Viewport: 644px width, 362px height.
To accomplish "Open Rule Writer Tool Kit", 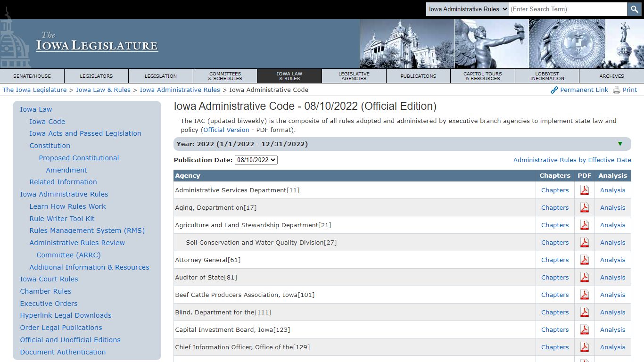I will (x=62, y=219).
